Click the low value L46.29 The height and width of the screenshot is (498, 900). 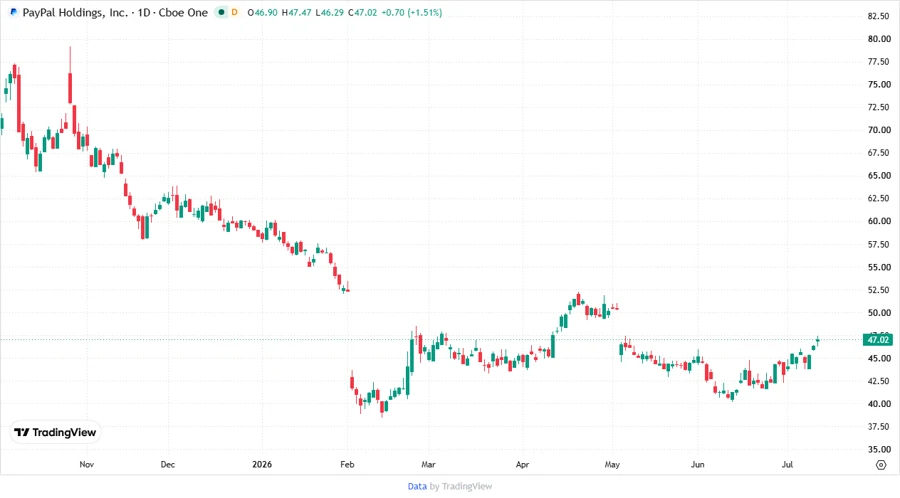(x=329, y=12)
